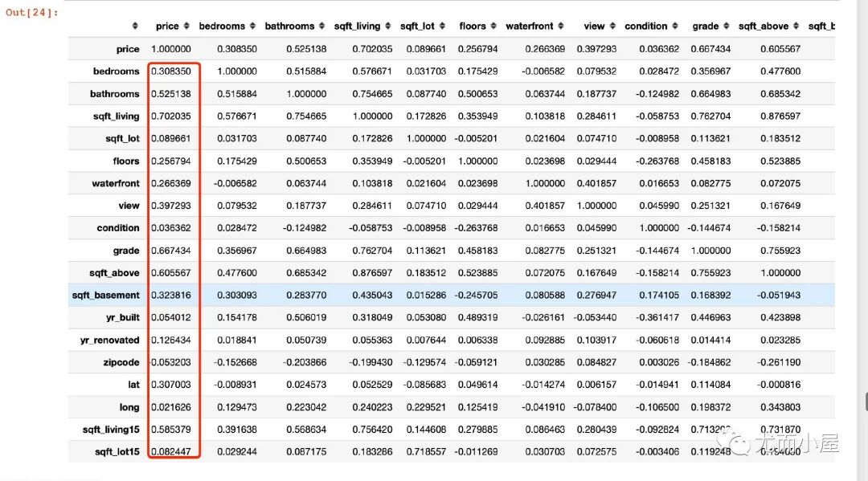Click the grade column header
The height and width of the screenshot is (481, 868).
click(705, 26)
